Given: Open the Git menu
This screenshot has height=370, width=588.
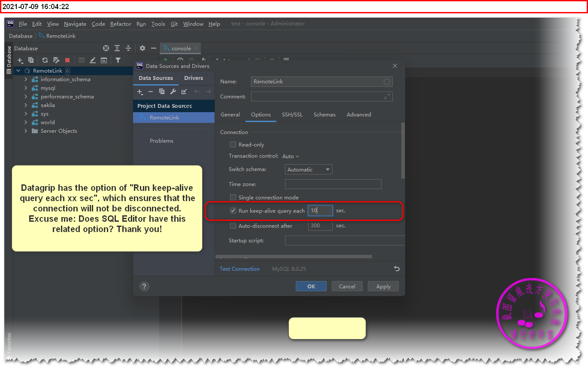Looking at the screenshot, I should [174, 24].
